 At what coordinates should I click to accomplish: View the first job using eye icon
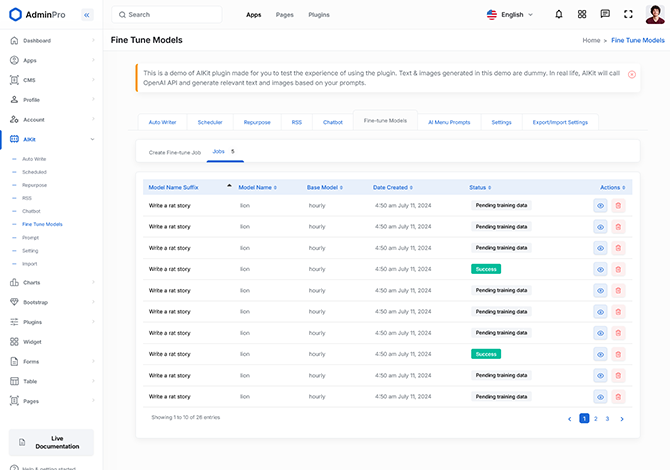coord(601,205)
